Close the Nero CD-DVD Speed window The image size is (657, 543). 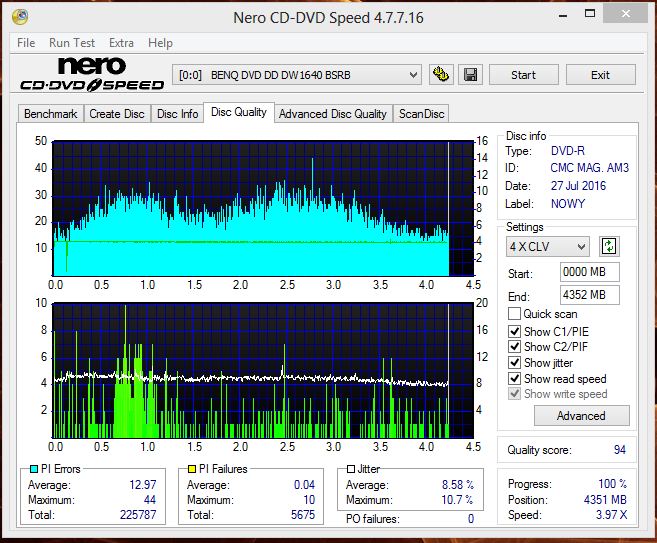click(x=626, y=14)
